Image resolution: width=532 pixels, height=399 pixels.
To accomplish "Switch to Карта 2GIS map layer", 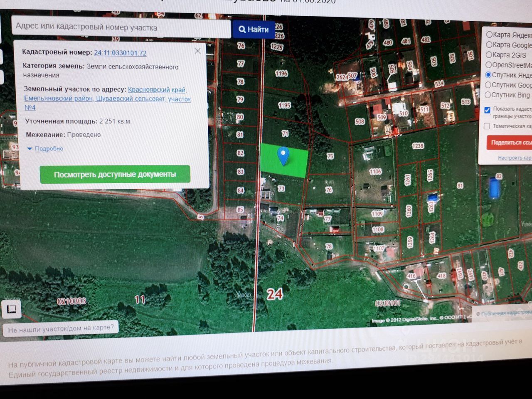I will [x=489, y=55].
